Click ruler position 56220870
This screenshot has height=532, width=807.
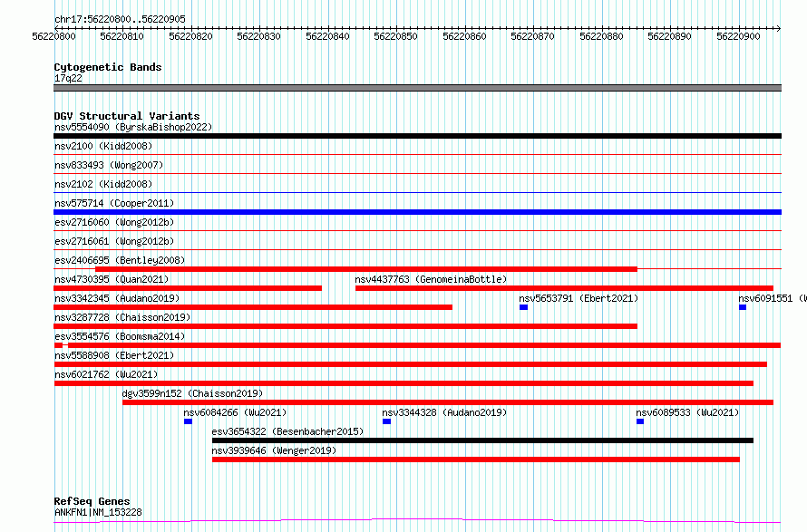point(532,36)
